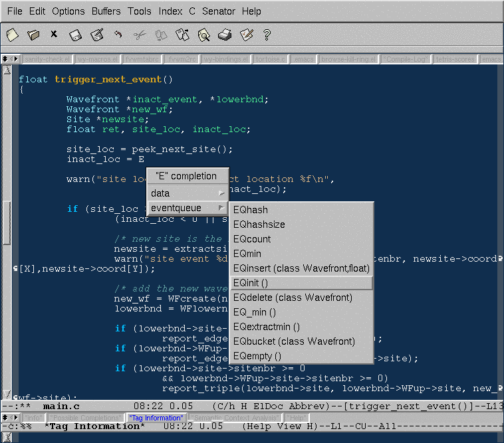Screen dimensions: 504x443
Task: Open the Buffers menu
Action: pos(106,11)
